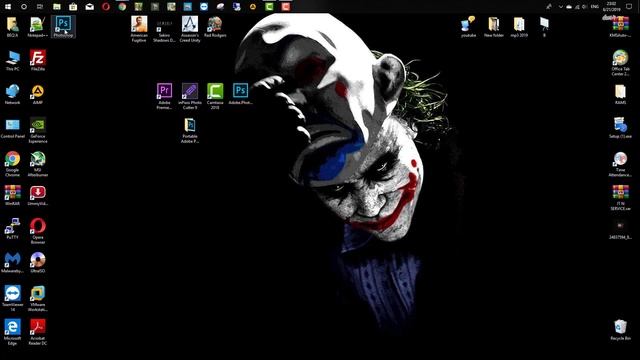Open File Explorer from the taskbar
This screenshot has width=640, height=360.
[x=57, y=7]
